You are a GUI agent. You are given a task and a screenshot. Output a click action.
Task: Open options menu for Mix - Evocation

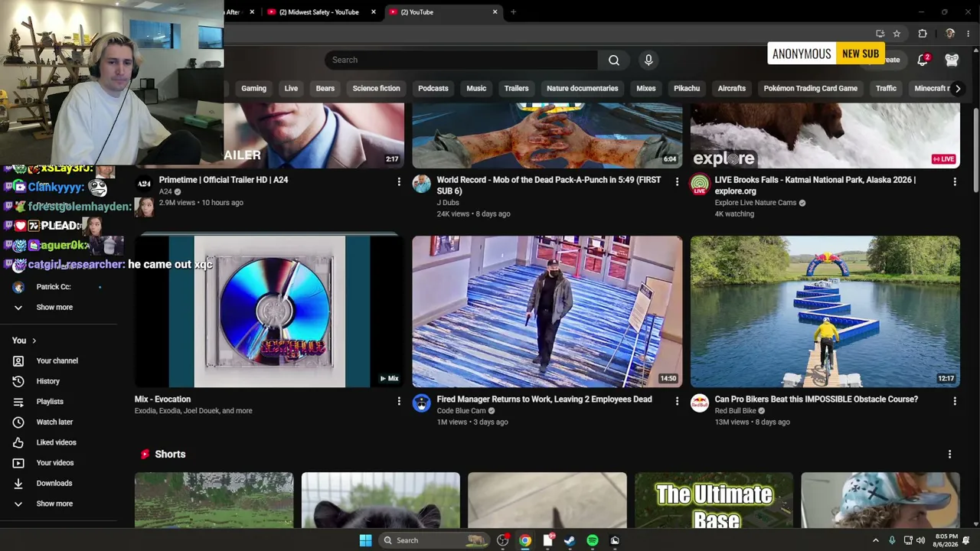(x=399, y=401)
